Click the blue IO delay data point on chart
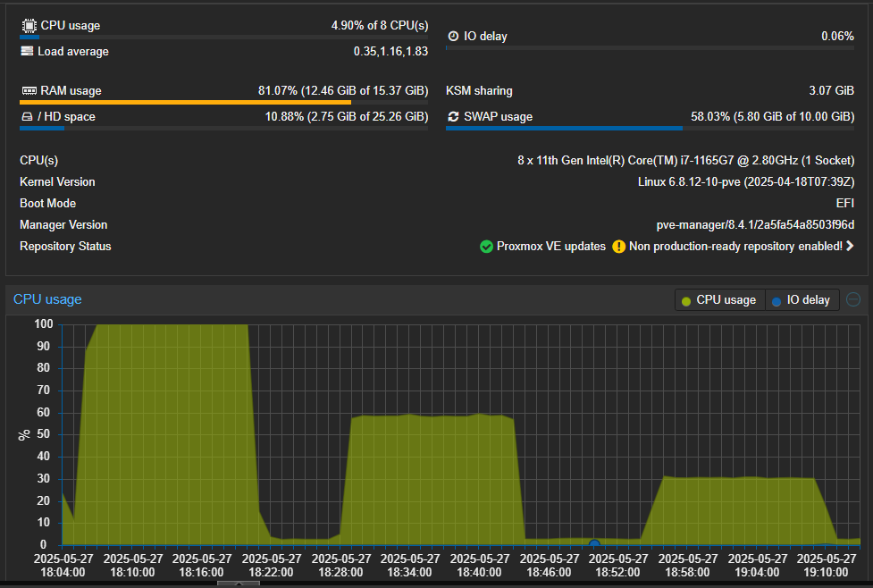 pos(594,543)
